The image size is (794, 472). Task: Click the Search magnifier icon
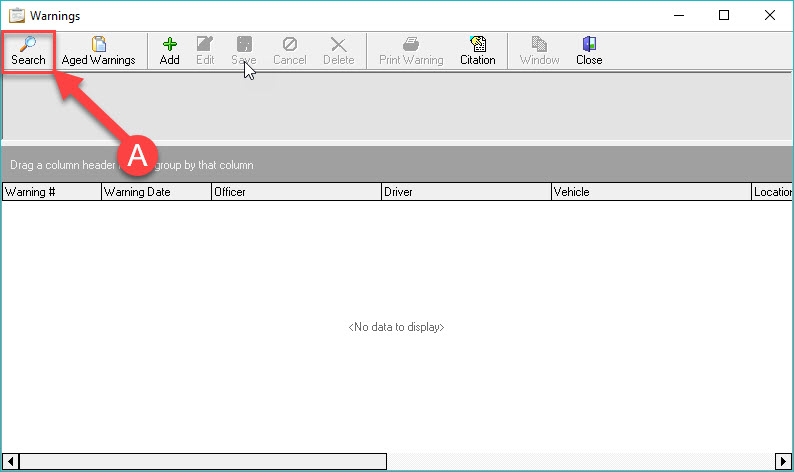pyautogui.click(x=28, y=44)
